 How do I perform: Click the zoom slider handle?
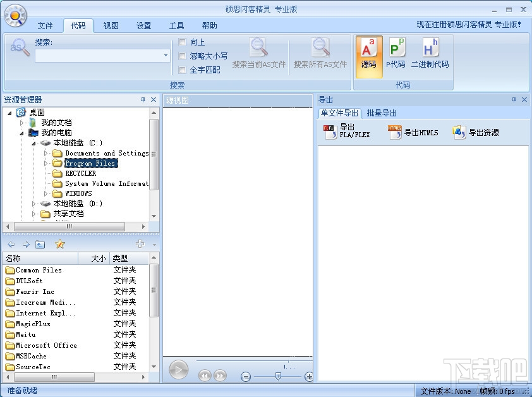pyautogui.click(x=278, y=376)
